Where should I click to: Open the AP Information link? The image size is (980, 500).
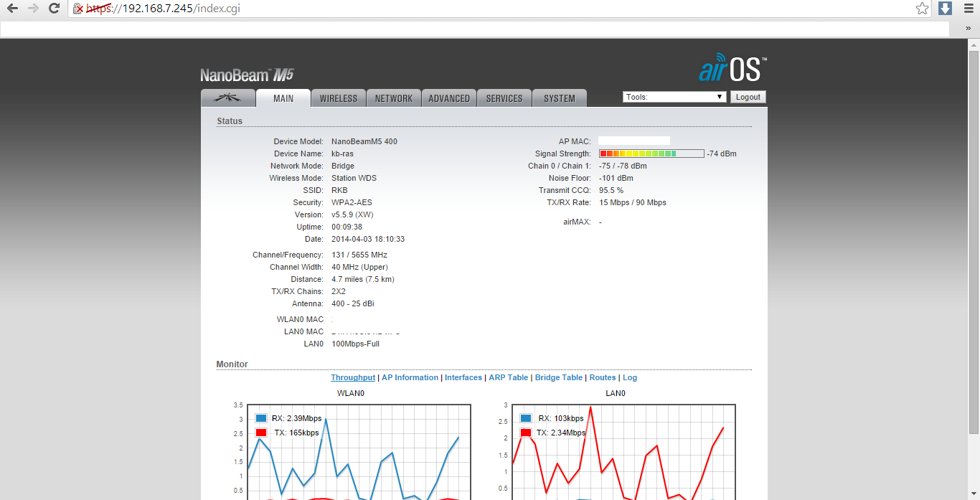point(410,377)
